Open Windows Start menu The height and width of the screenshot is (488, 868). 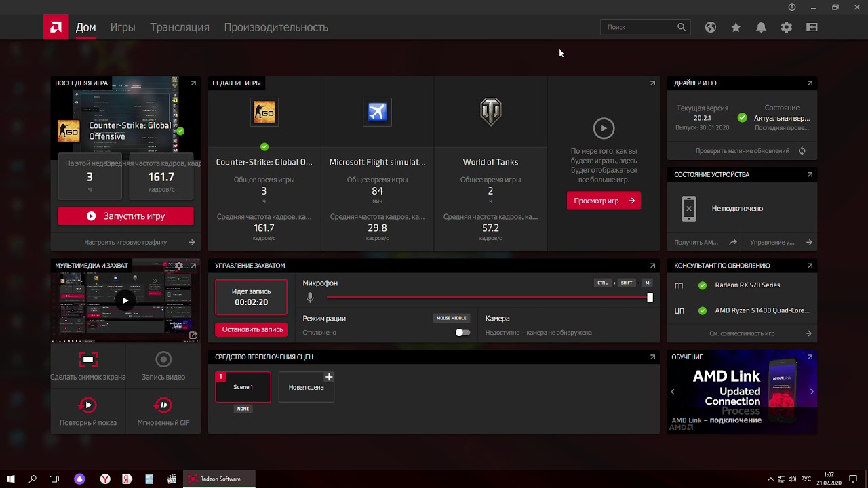point(11,479)
